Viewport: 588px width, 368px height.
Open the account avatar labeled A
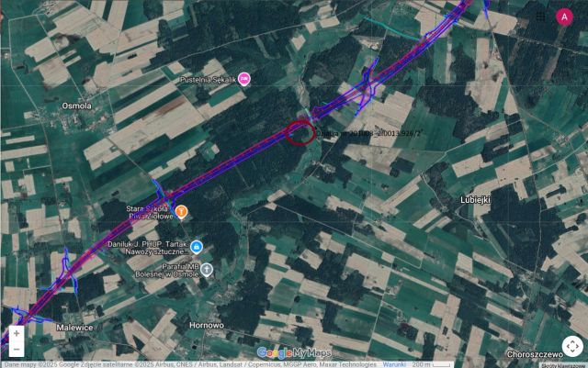[564, 17]
